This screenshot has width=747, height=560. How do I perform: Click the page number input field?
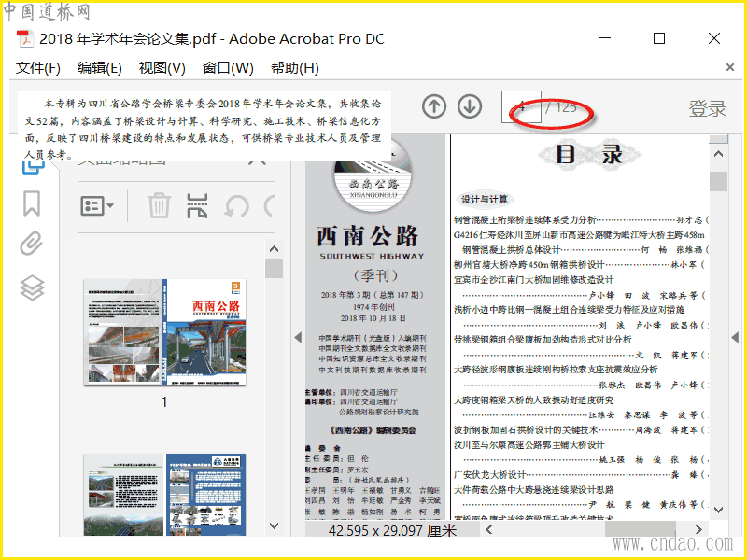click(521, 106)
